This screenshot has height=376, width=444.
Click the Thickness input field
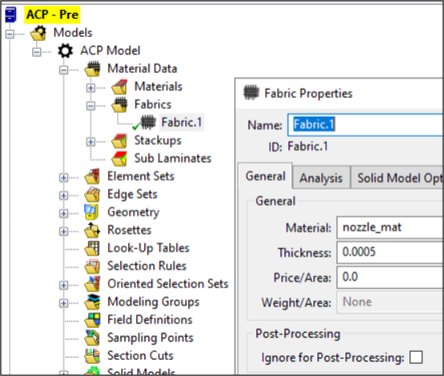tap(390, 252)
